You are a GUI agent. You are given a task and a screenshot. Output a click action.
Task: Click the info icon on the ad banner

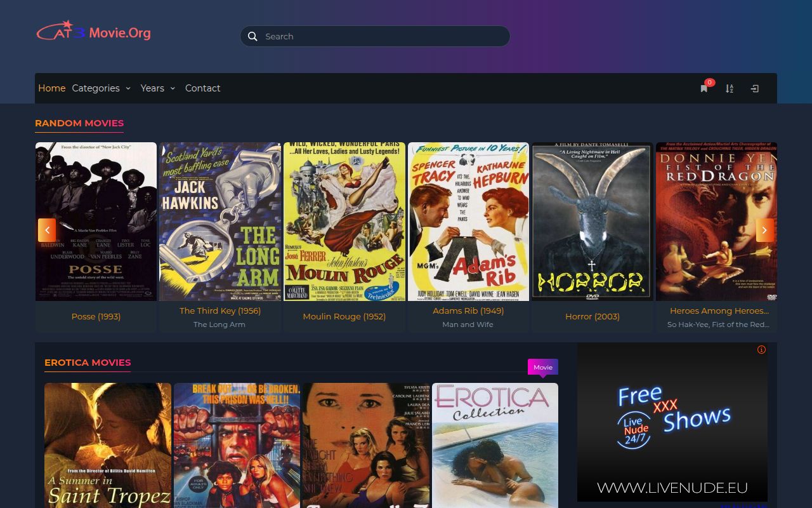point(761,350)
